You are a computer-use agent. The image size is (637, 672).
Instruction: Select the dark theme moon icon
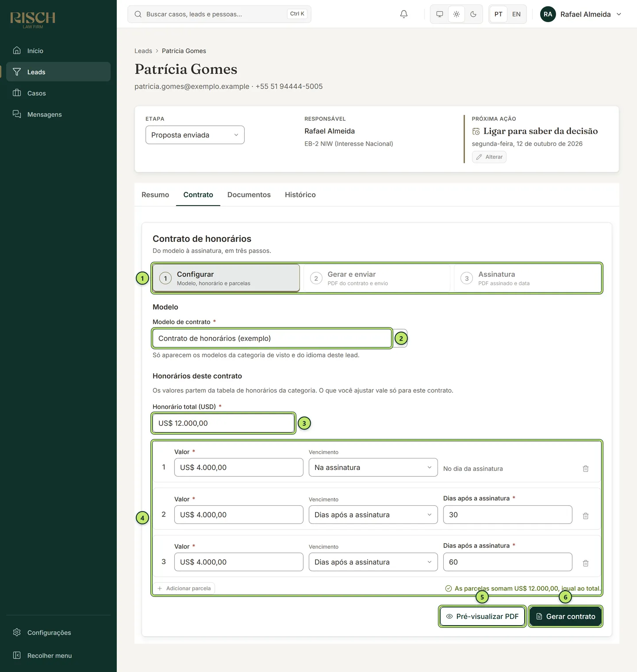473,14
